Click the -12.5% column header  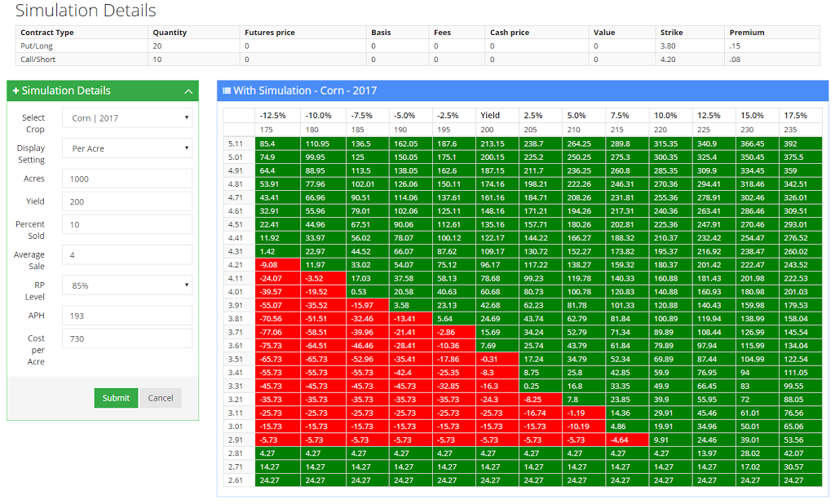(x=272, y=116)
